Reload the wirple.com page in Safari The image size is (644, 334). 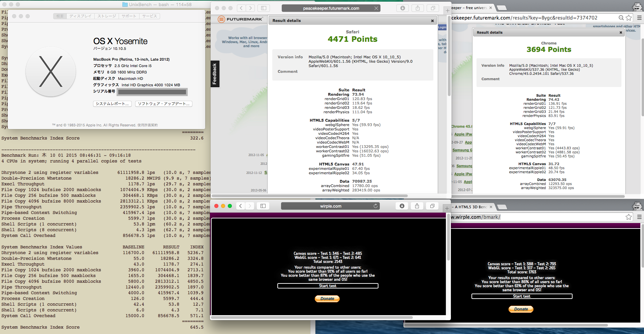[375, 206]
